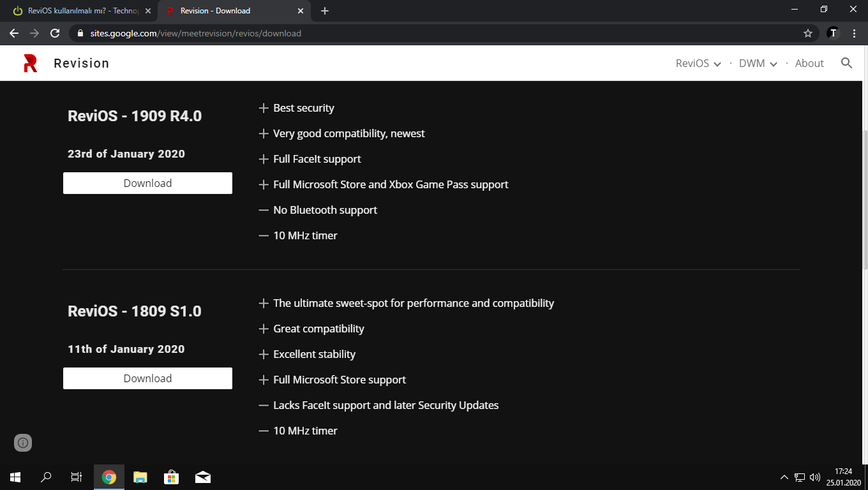Click the Great compatibility text

[x=318, y=329]
